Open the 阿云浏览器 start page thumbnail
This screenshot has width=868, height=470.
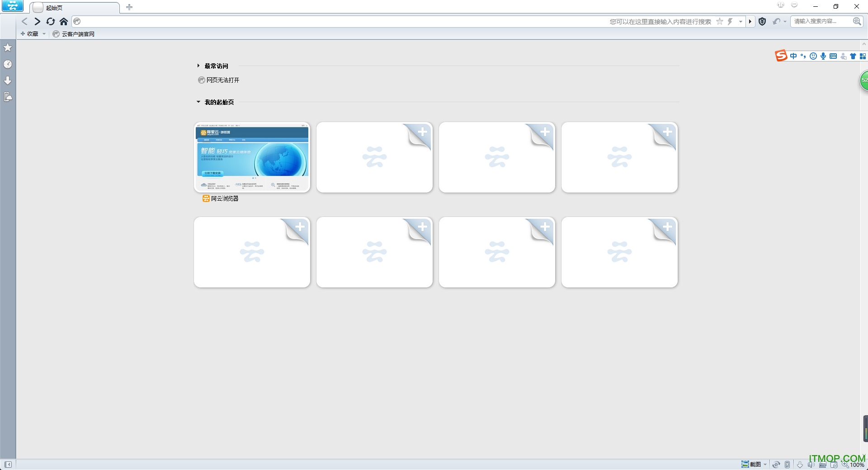(252, 157)
